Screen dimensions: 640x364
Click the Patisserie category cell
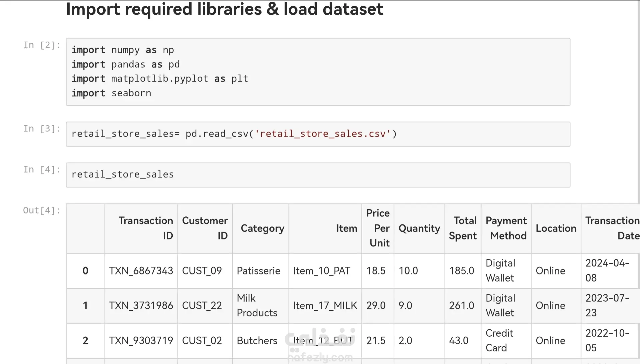pos(261,271)
